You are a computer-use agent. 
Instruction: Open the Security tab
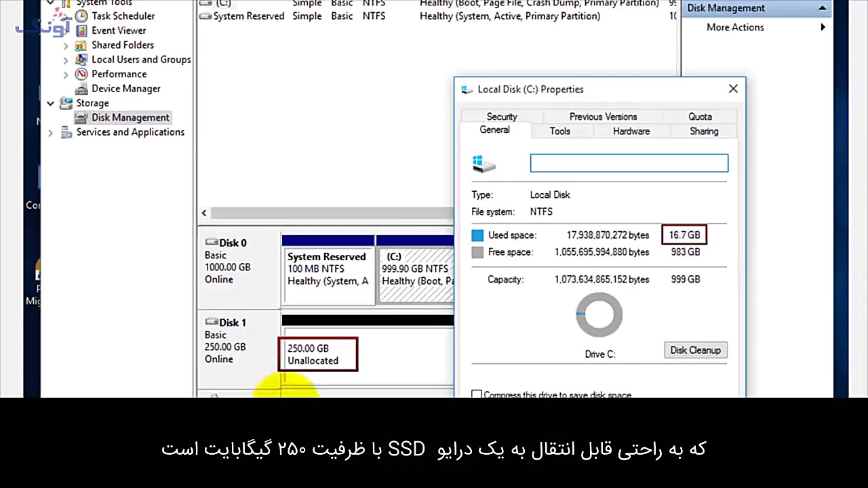click(x=501, y=117)
